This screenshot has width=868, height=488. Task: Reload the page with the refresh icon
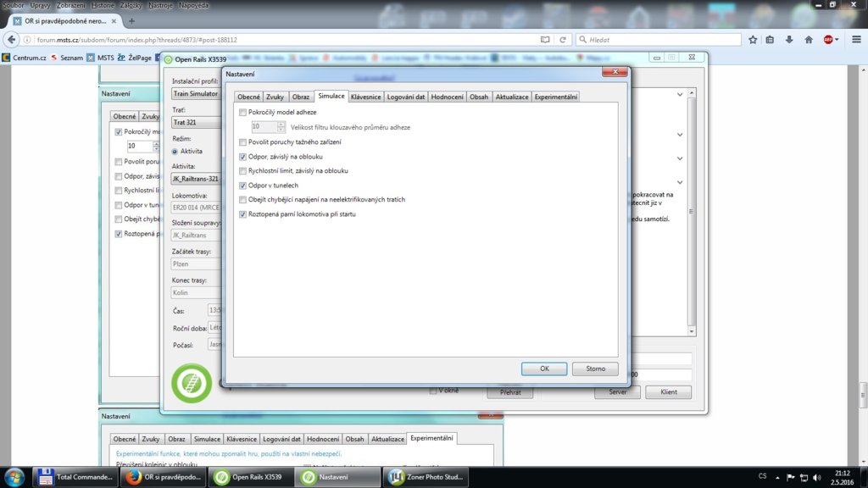pyautogui.click(x=563, y=40)
